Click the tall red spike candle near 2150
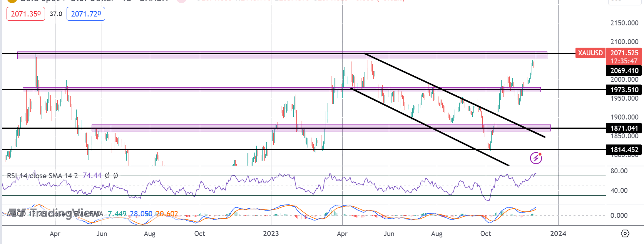 536,40
